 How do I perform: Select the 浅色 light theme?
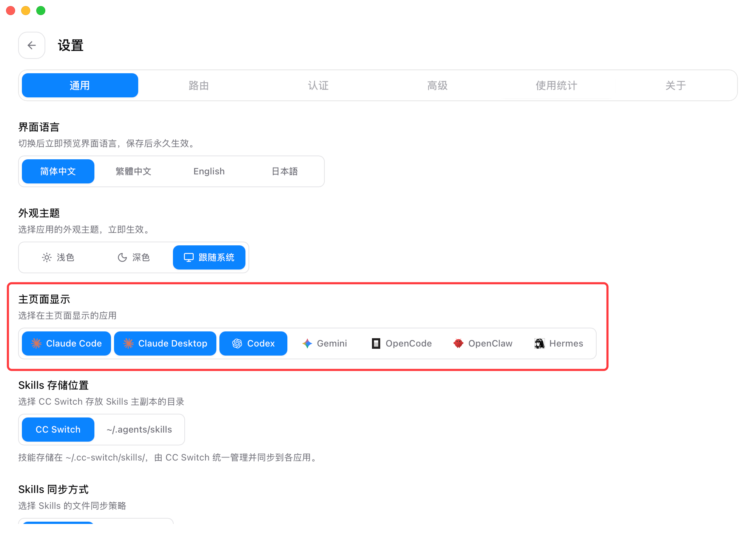[x=58, y=257]
